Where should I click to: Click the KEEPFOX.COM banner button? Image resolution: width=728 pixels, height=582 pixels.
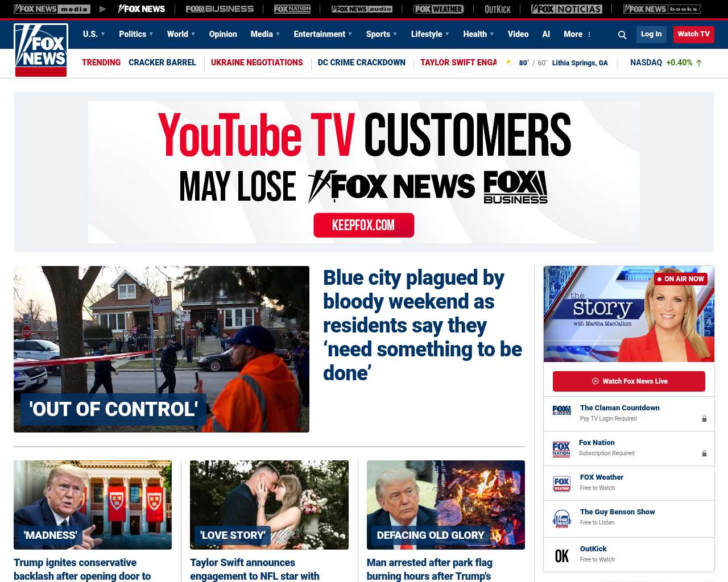click(x=363, y=225)
